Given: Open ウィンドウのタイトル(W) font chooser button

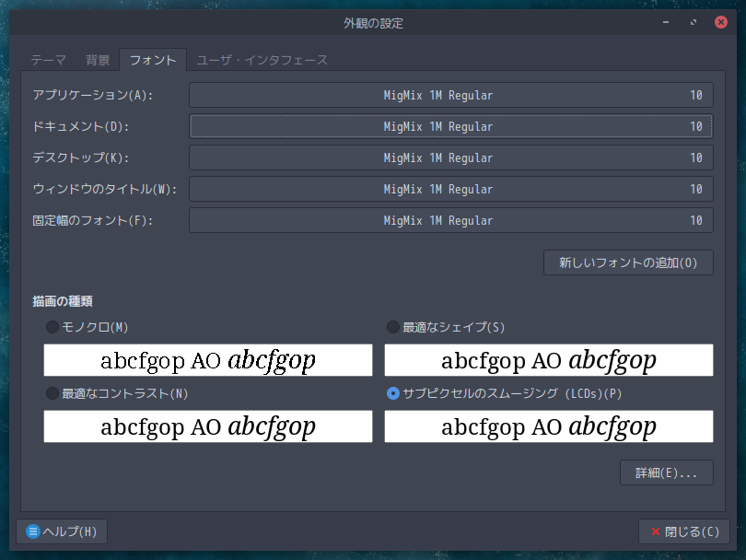Looking at the screenshot, I should 451,190.
